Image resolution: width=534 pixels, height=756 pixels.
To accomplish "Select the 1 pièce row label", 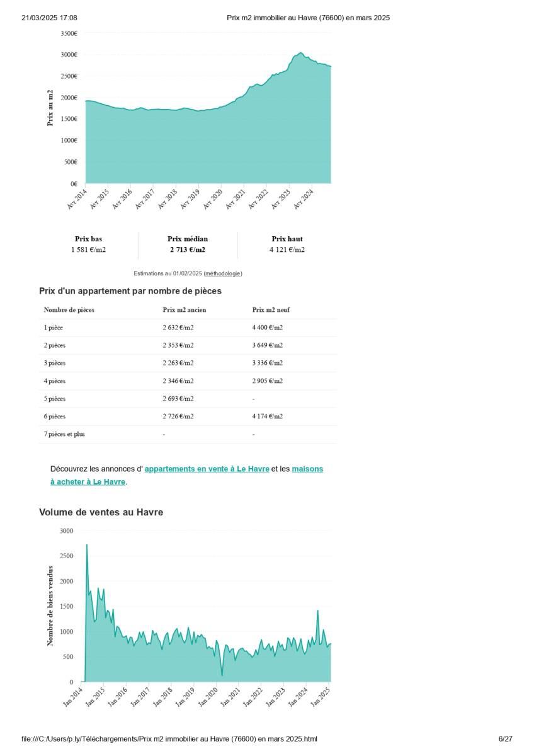I will click(54, 328).
